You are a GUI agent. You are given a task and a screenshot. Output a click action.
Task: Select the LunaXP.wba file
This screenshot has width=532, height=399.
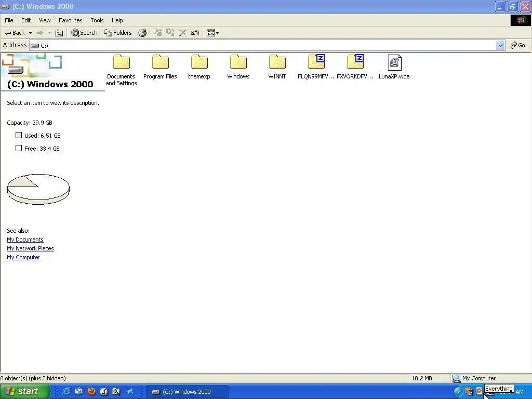click(x=394, y=67)
